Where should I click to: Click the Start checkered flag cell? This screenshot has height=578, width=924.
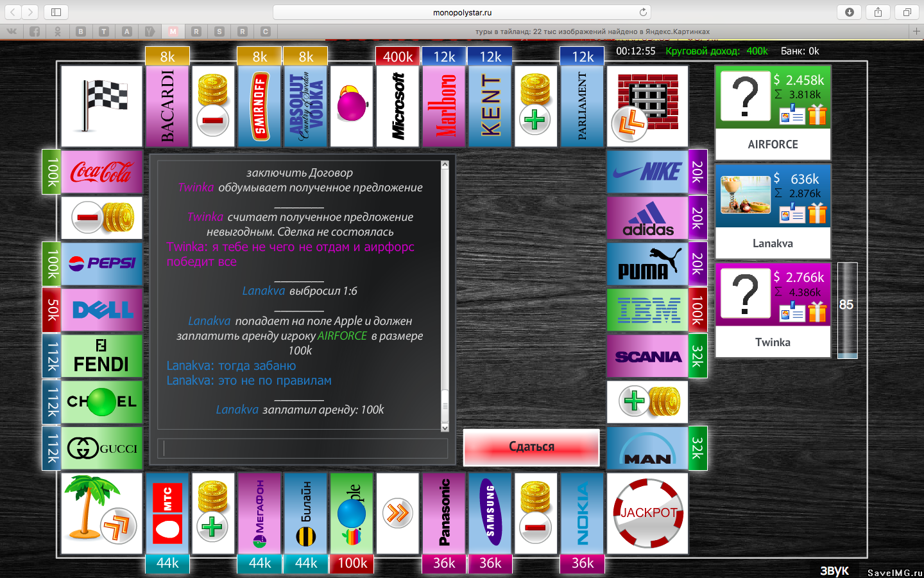tap(102, 107)
